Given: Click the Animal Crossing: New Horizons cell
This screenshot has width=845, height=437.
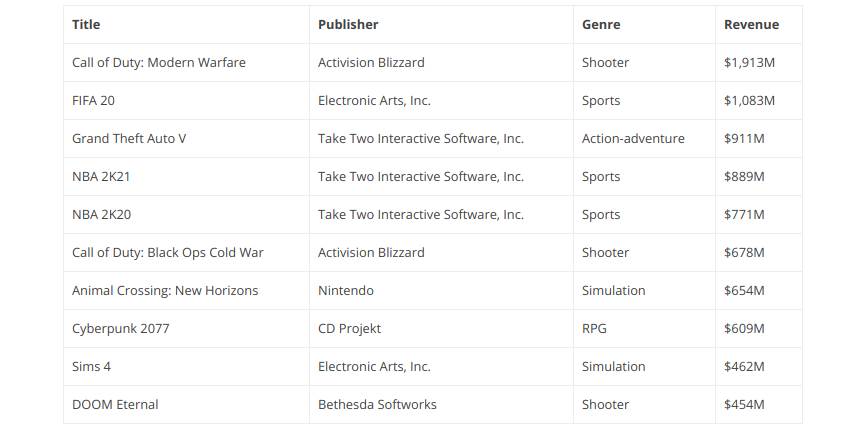Looking at the screenshot, I should coord(165,290).
